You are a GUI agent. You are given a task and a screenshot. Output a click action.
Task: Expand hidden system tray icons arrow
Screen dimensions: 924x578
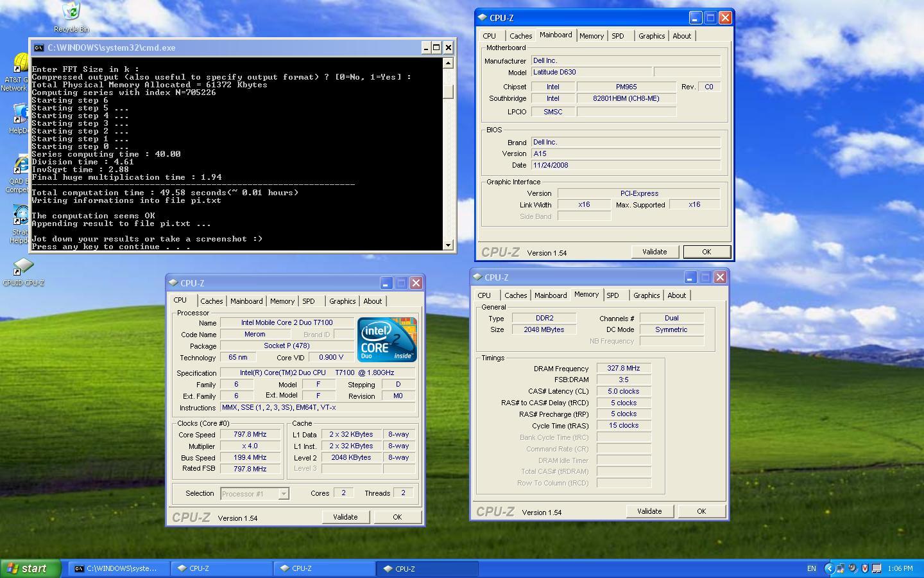829,568
